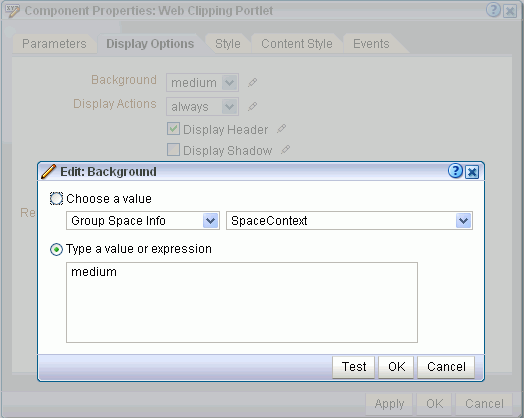Screen dimensions: 524x418
Task: Click the edit pencil next to Display Header
Action: [x=281, y=129]
